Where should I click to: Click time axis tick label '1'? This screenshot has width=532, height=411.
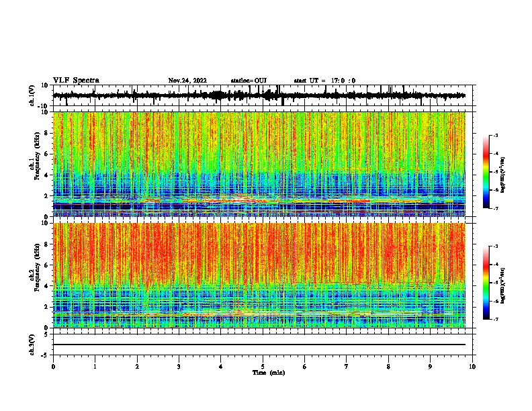95,367
